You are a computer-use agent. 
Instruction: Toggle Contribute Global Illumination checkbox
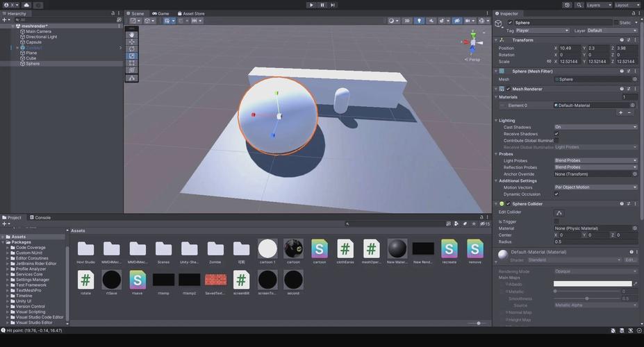[x=556, y=140]
